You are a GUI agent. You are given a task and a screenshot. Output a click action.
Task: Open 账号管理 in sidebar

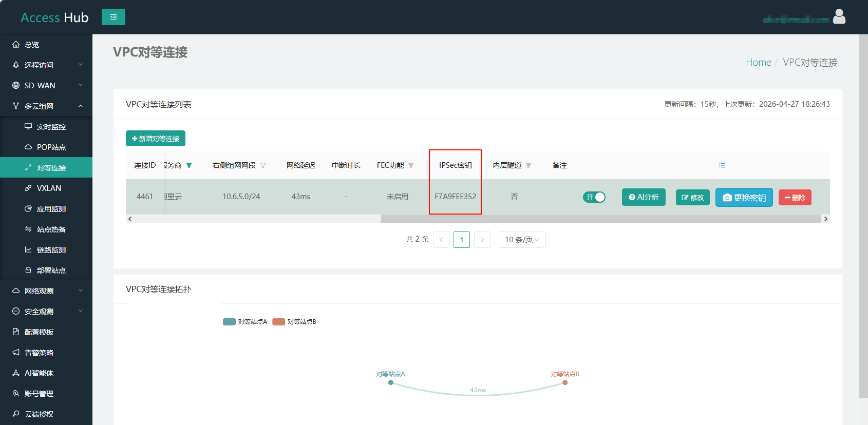point(46,394)
